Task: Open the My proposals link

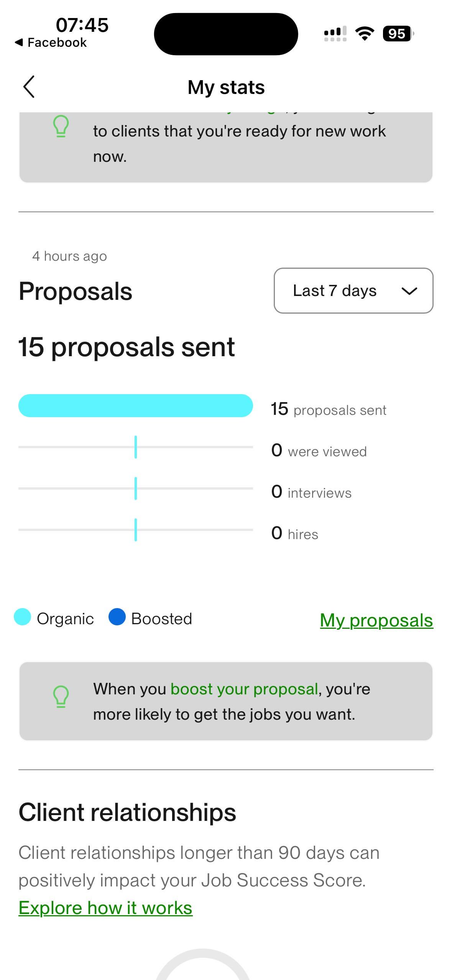Action: (376, 620)
